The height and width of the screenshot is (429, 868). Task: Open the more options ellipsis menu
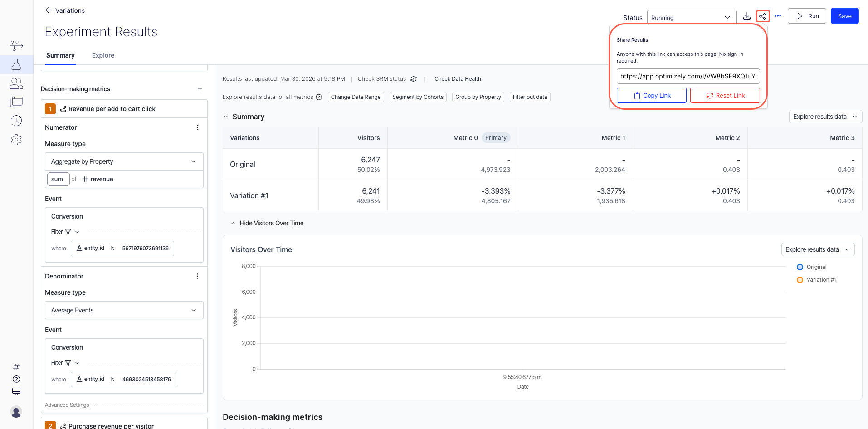click(778, 16)
